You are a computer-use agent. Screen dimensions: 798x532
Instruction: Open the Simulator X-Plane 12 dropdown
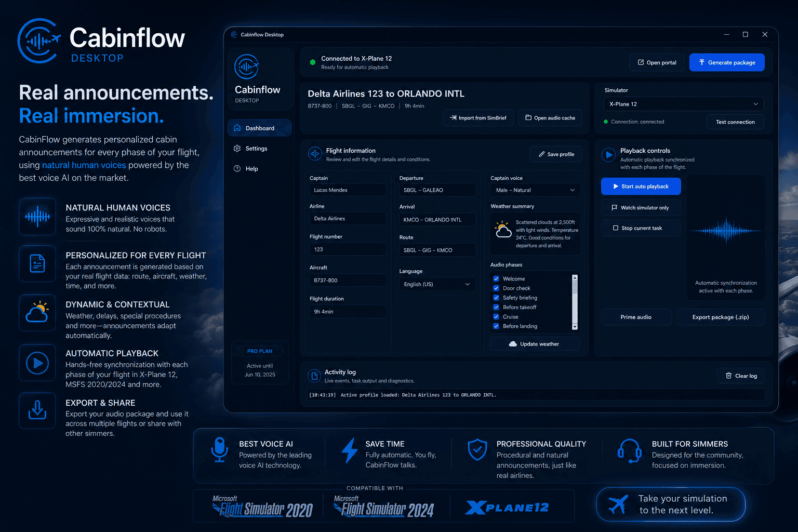tap(684, 104)
